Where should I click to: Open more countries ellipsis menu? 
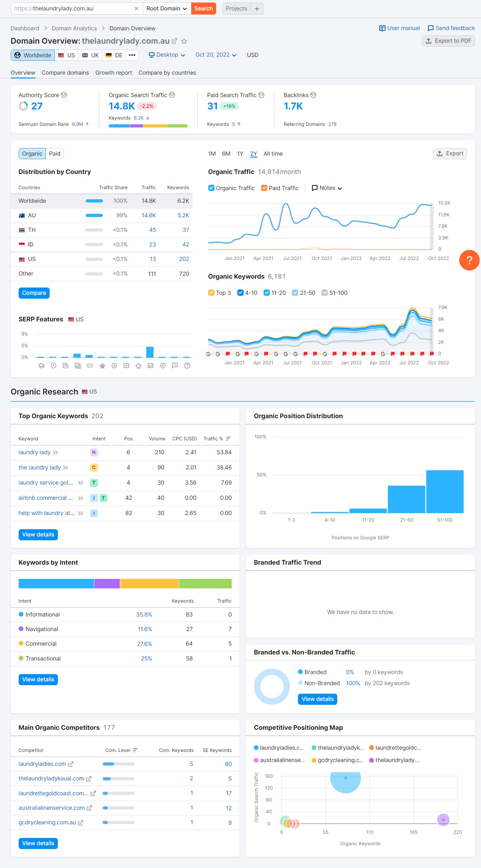(x=132, y=55)
